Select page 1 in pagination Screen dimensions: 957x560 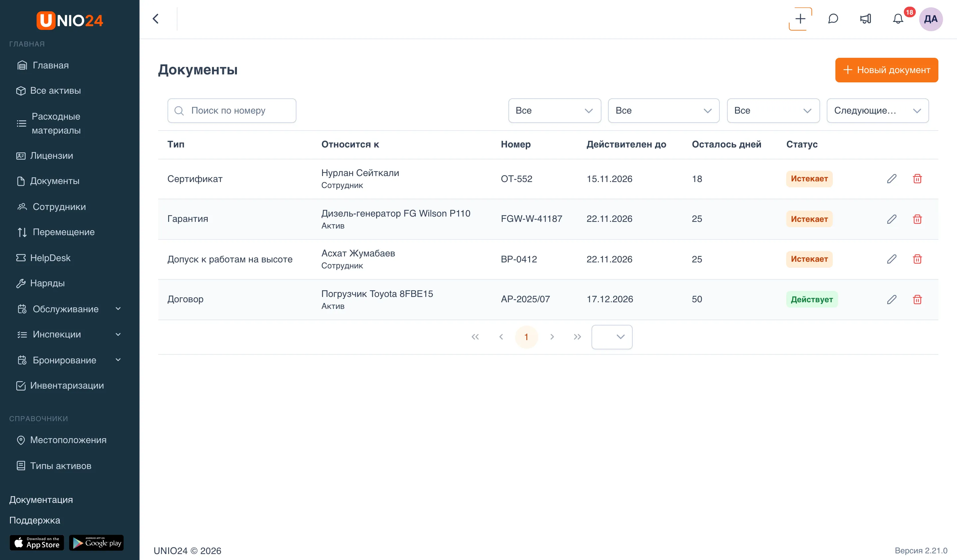click(526, 337)
